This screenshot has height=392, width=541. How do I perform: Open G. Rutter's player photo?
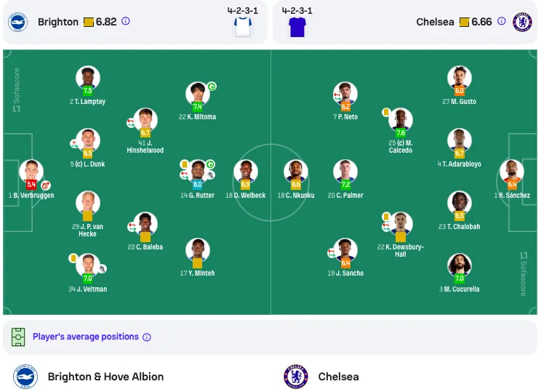click(198, 171)
